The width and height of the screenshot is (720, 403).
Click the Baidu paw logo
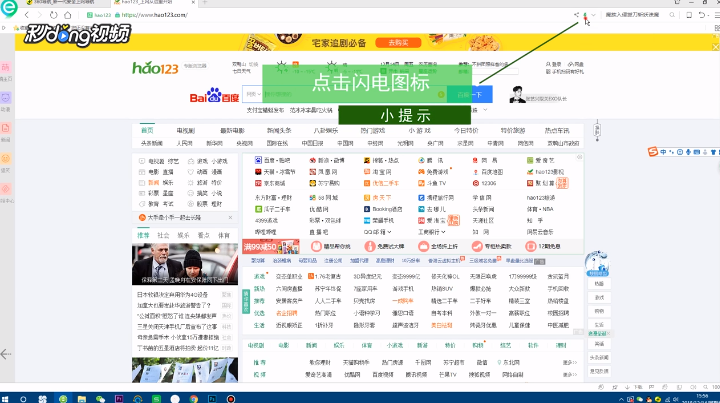point(214,95)
